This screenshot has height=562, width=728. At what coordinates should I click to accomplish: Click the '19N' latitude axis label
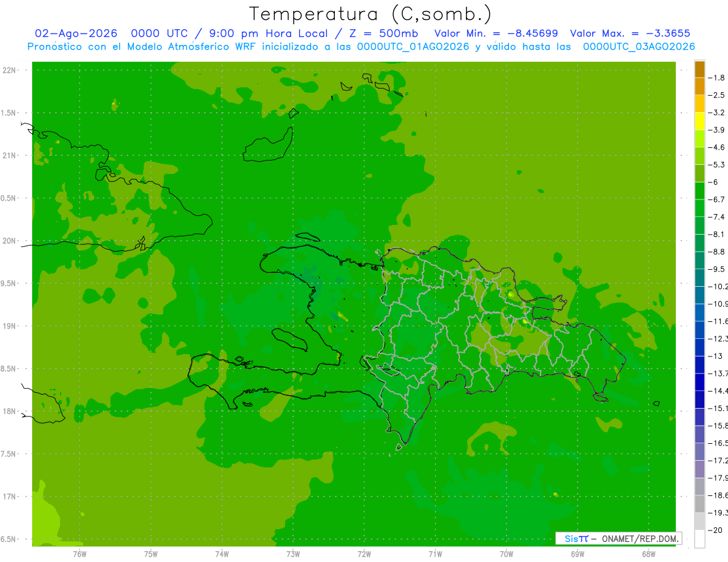tap(8, 326)
